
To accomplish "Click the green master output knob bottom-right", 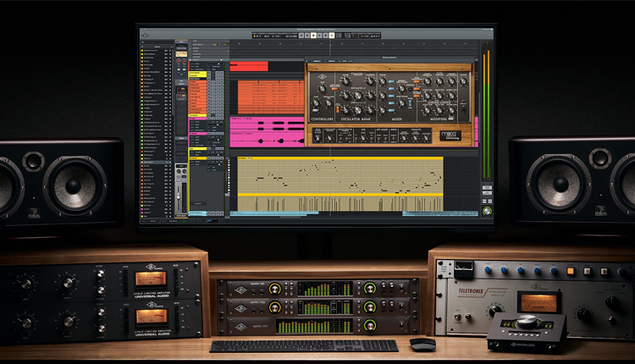I will click(x=487, y=211).
